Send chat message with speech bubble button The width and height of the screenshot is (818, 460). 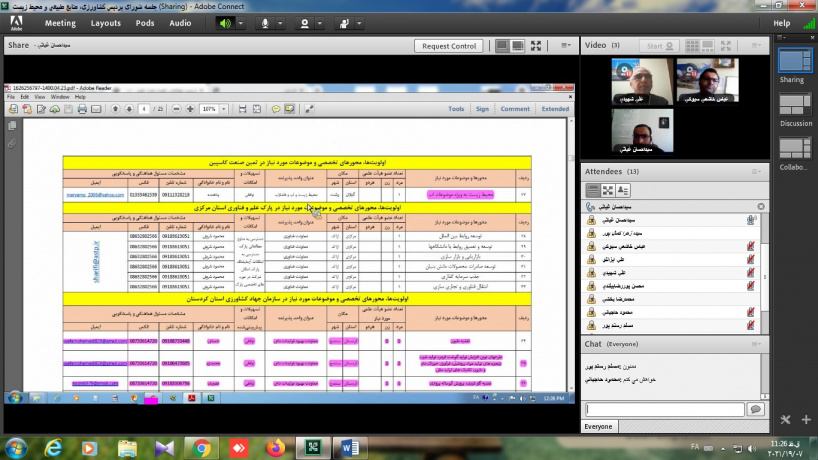click(756, 409)
